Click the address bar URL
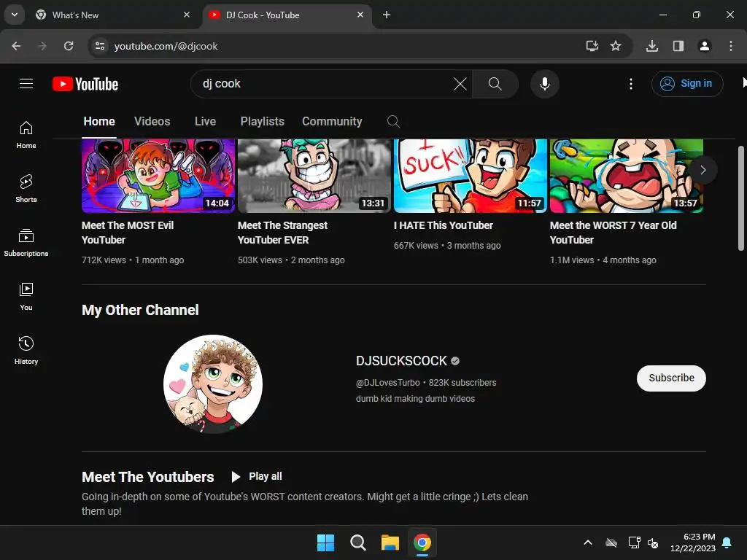Viewport: 747px width, 560px height. point(166,46)
